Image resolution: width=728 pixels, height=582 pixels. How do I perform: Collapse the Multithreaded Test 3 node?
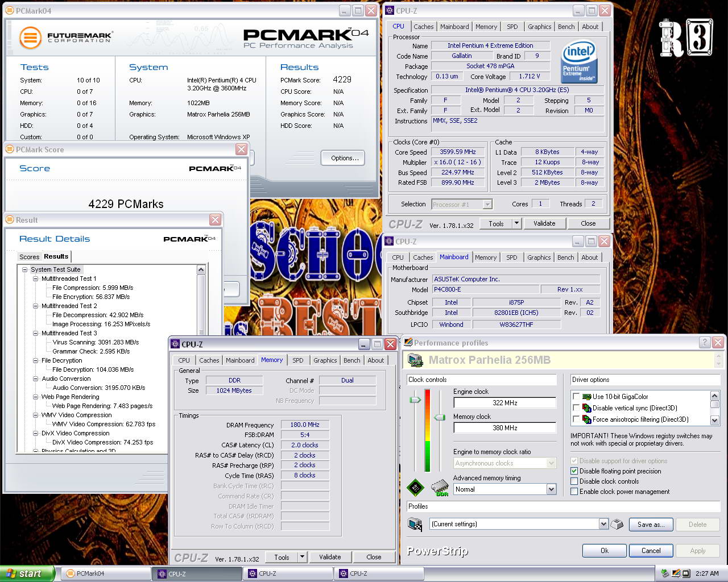[x=35, y=333]
